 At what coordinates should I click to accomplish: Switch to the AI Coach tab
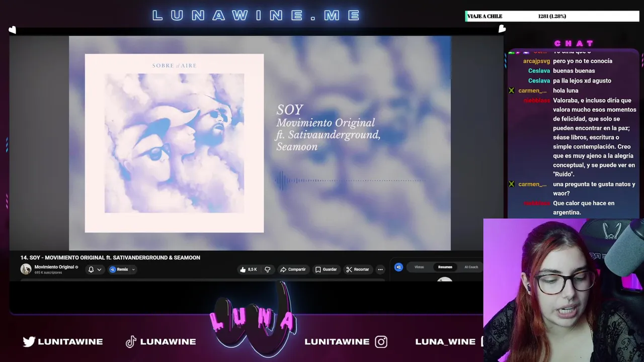point(471,267)
